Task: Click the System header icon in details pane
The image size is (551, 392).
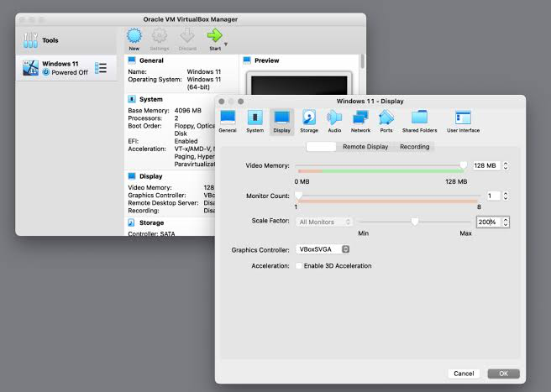Action: coord(132,99)
